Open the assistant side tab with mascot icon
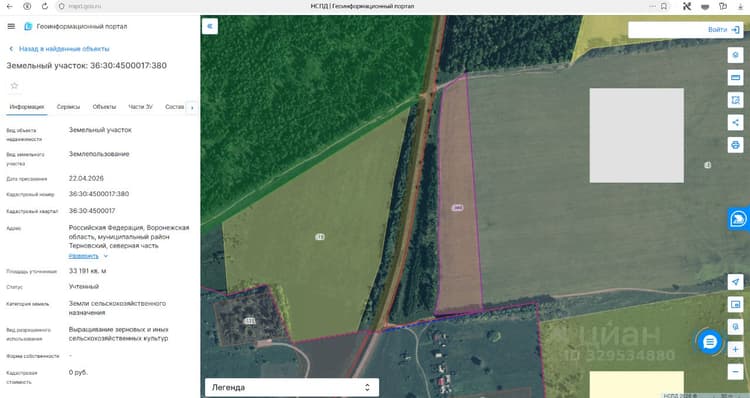The image size is (750, 398). tap(739, 219)
